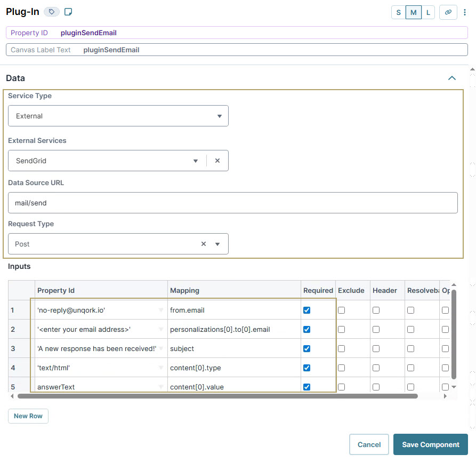Select the small (S) modal size icon
This screenshot has width=476, height=462.
tap(398, 12)
